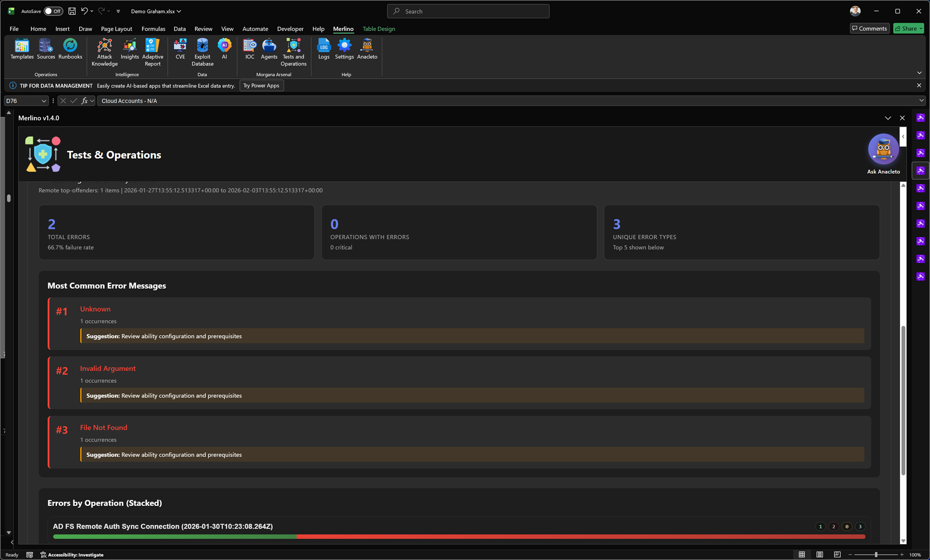This screenshot has height=560, width=930.
Task: Open the Agents panel
Action: click(269, 50)
